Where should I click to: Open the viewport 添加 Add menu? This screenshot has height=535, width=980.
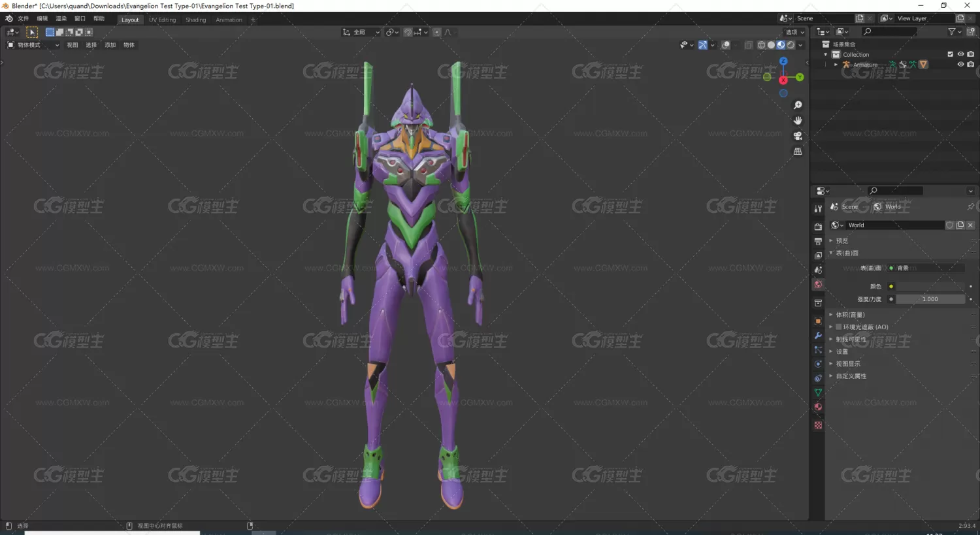(110, 45)
